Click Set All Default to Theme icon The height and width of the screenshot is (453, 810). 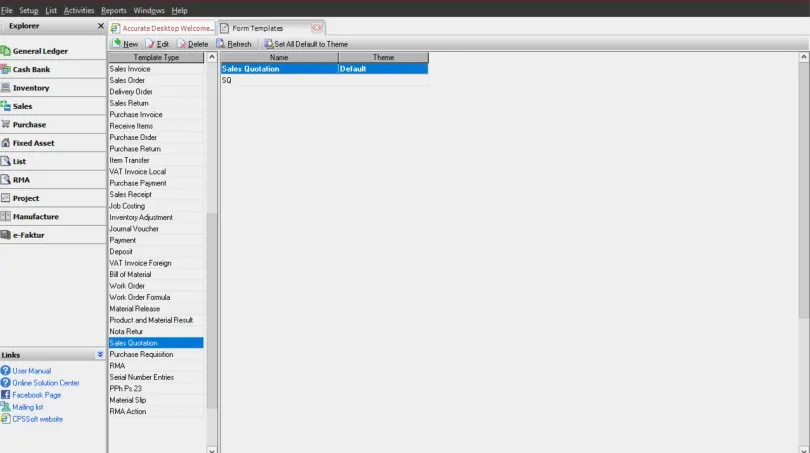267,44
